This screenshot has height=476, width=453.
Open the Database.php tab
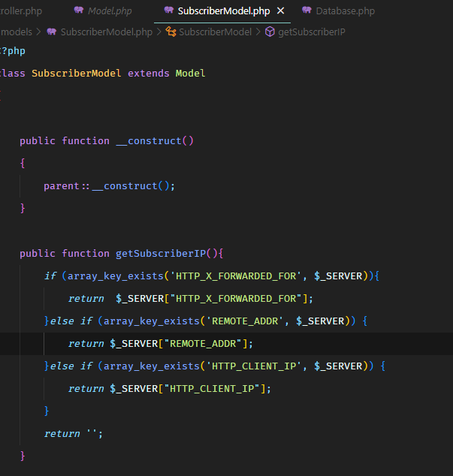tap(345, 11)
